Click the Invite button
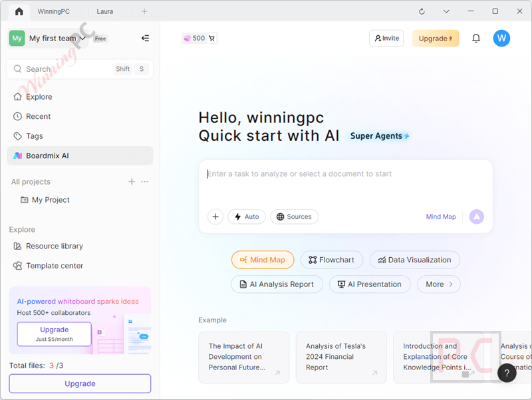 (x=386, y=39)
